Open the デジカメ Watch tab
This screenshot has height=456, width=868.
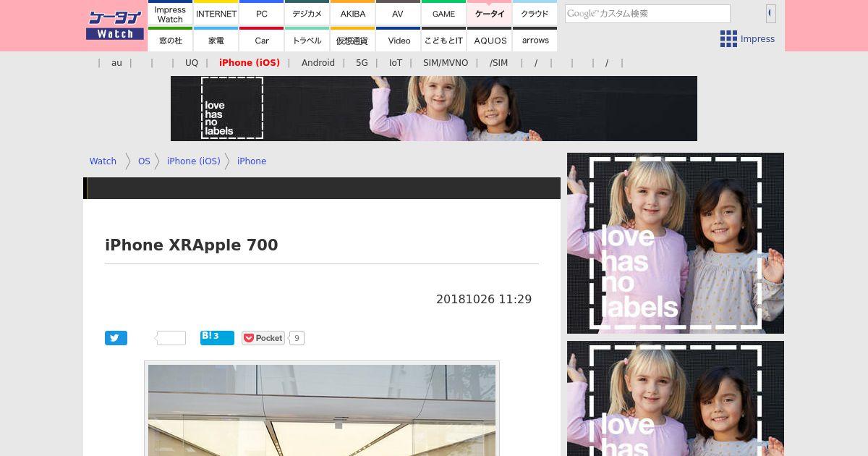click(x=307, y=13)
